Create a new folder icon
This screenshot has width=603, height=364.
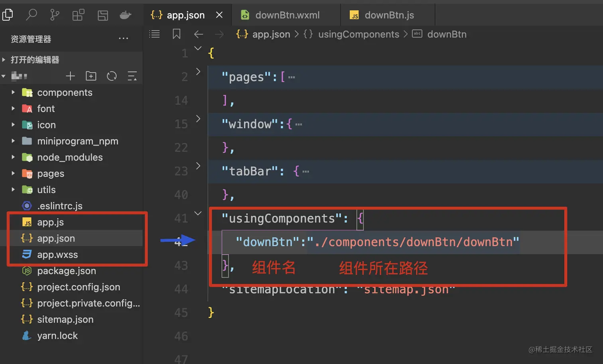(91, 76)
